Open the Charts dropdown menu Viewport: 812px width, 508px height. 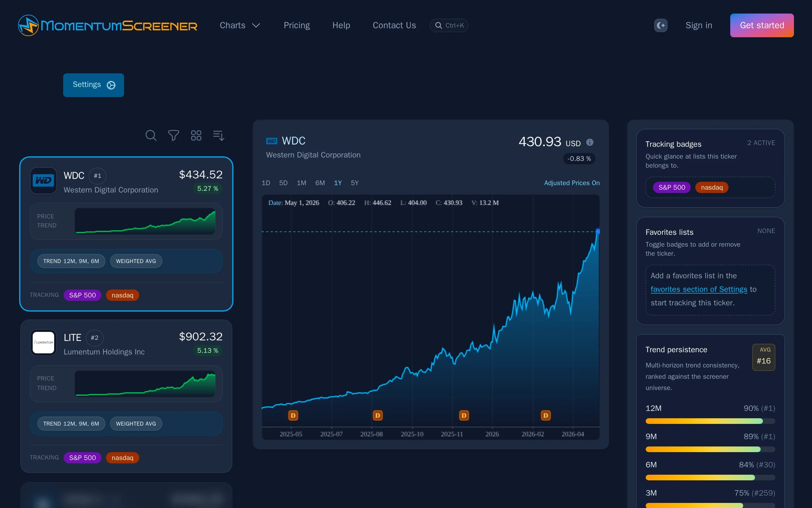(240, 25)
